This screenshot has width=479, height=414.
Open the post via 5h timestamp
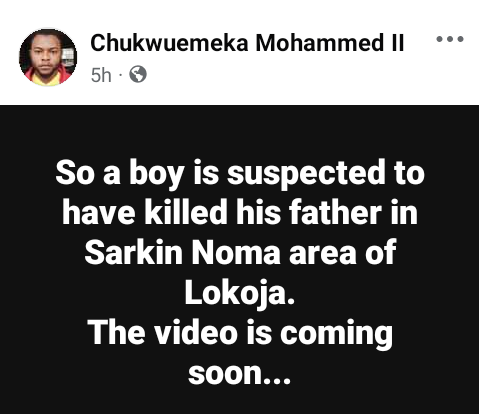[101, 75]
